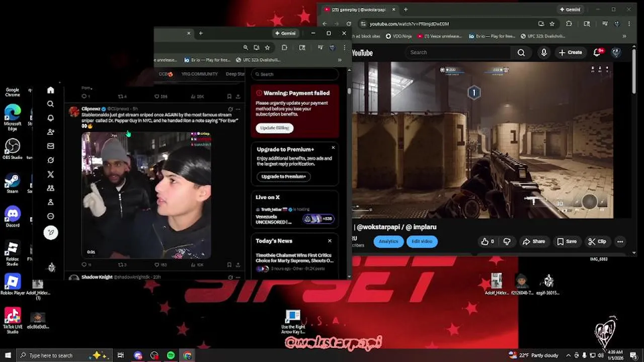
Task: Open the More circle icon in X sidebar
Action: click(x=50, y=216)
